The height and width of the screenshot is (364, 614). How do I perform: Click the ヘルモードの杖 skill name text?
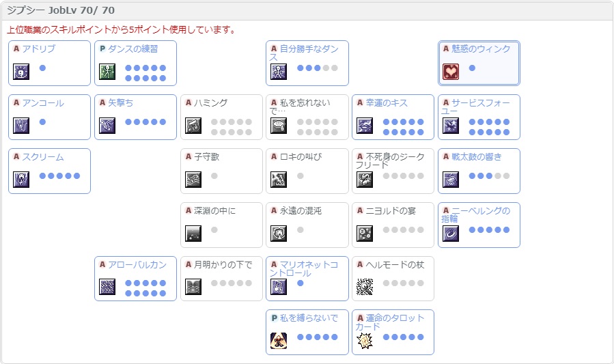coord(395,265)
